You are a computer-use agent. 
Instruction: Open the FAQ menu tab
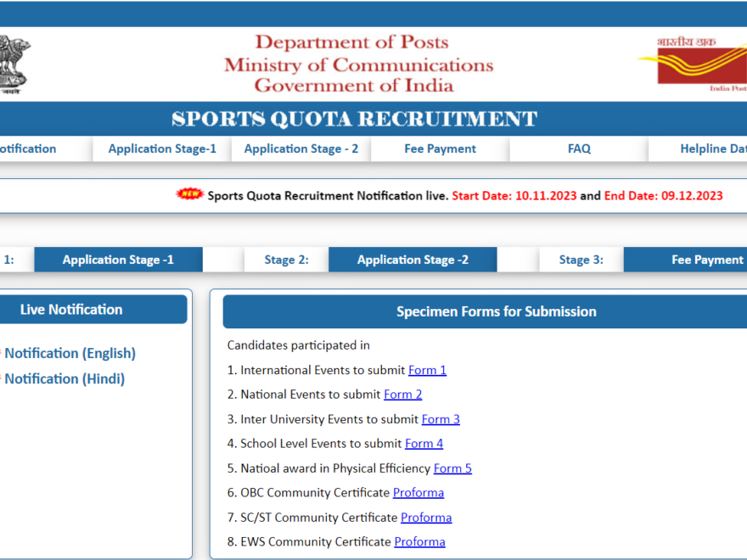579,148
